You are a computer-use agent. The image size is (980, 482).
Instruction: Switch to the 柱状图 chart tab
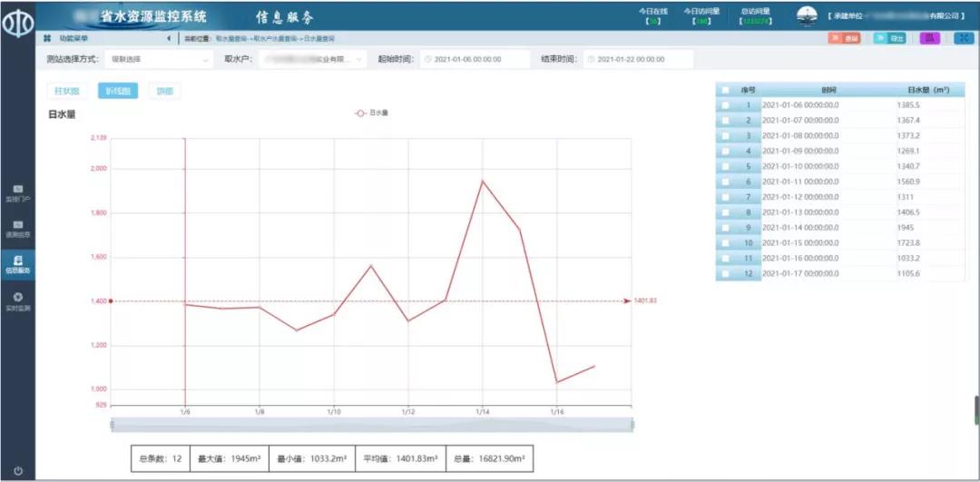click(x=67, y=91)
